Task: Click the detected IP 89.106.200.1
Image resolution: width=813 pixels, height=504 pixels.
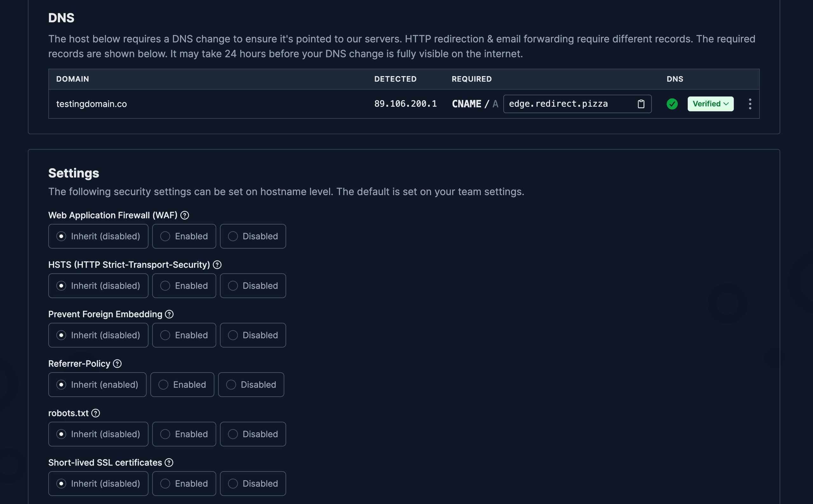Action: tap(405, 104)
